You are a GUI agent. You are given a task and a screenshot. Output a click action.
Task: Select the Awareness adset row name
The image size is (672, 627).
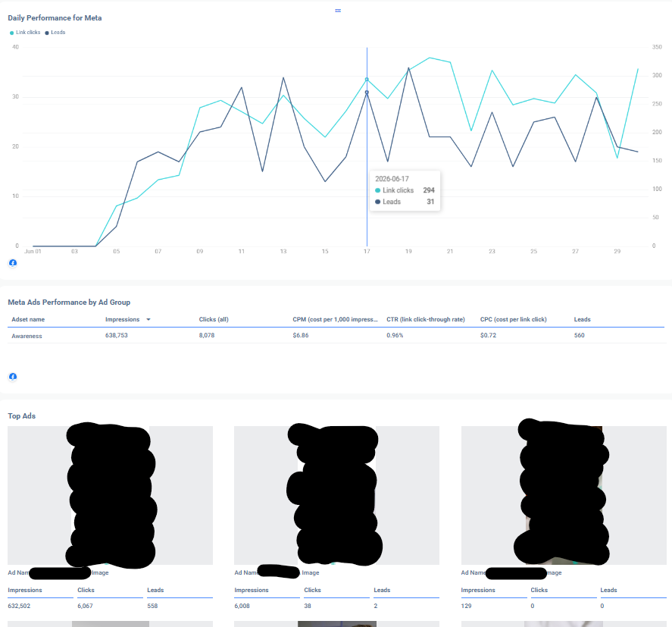[27, 336]
